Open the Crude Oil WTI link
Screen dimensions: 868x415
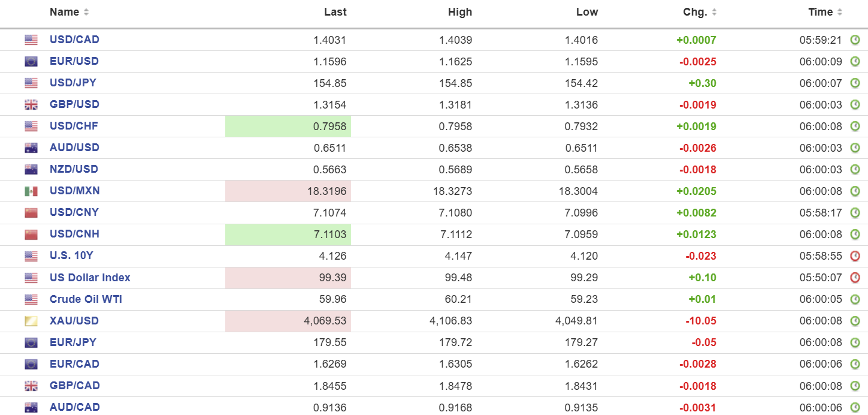tap(86, 299)
